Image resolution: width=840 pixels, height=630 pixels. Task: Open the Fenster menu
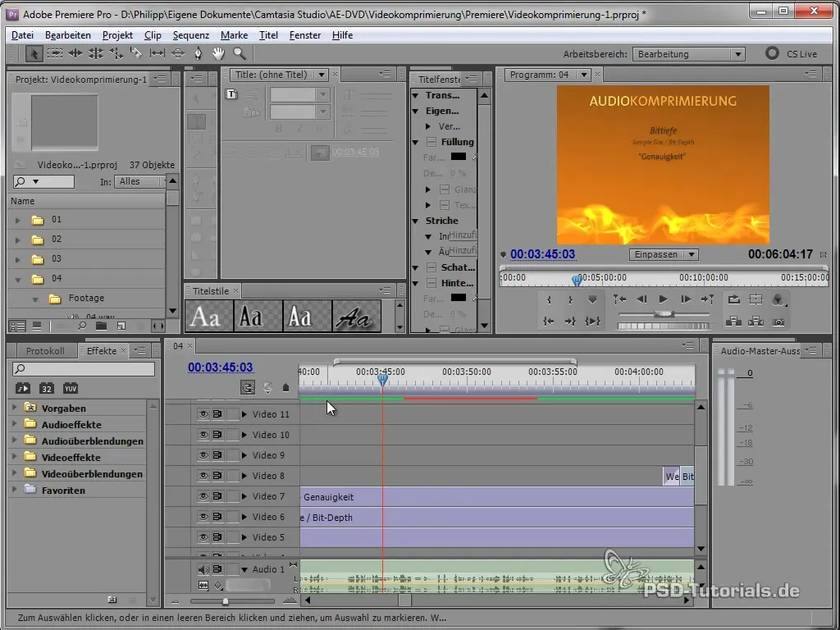(x=305, y=35)
